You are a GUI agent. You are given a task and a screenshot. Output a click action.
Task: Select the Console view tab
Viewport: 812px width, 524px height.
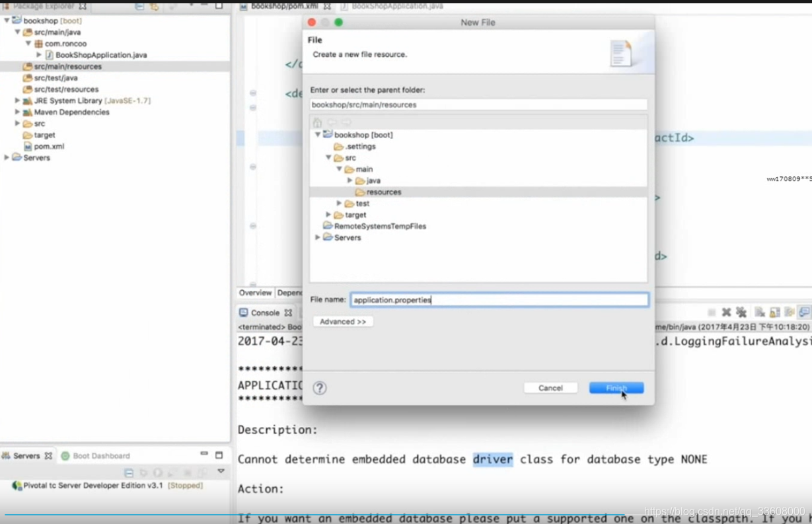point(265,313)
